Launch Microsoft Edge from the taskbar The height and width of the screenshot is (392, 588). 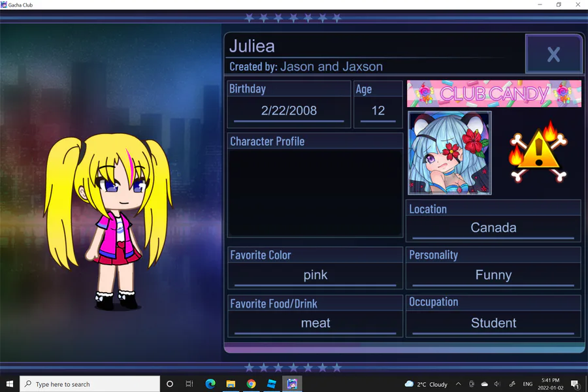210,384
